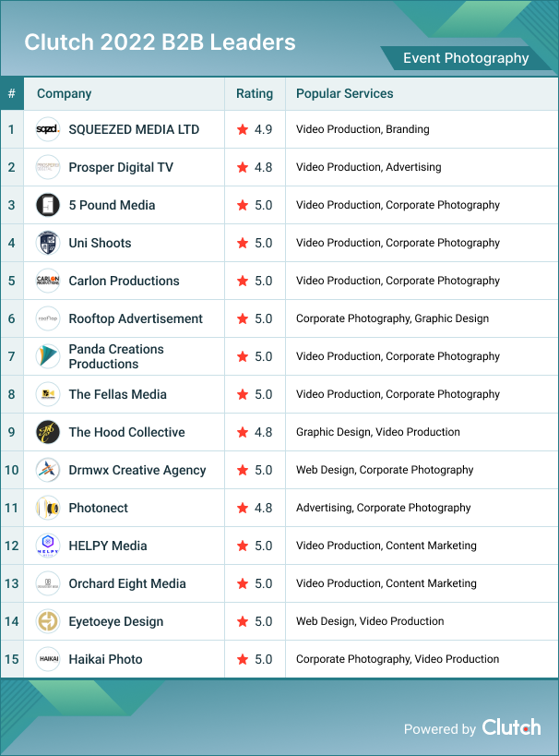Click the Rating column header
This screenshot has width=559, height=756.
(255, 93)
